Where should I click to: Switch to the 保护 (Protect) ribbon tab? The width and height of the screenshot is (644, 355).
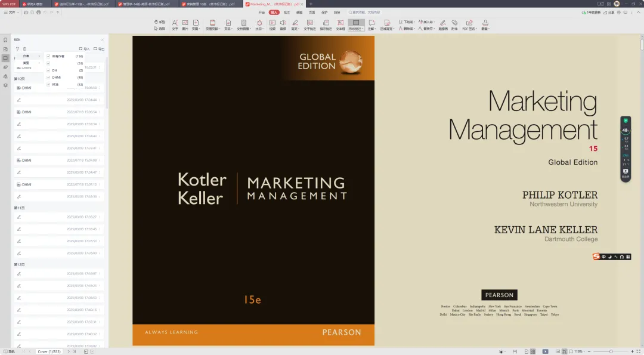pos(324,13)
